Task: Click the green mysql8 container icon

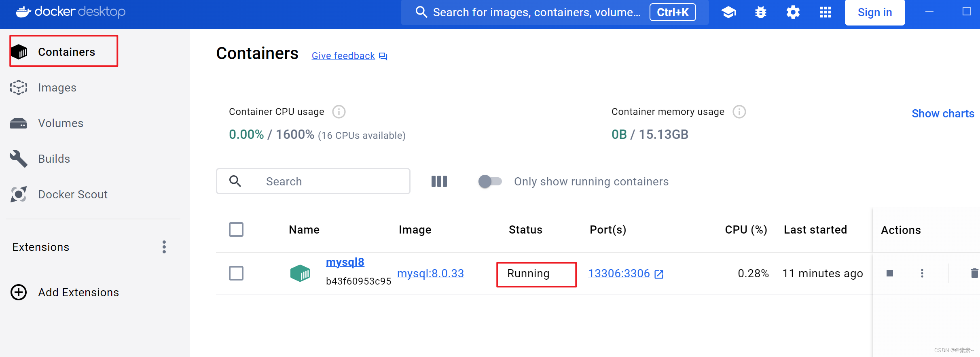Action: point(300,273)
